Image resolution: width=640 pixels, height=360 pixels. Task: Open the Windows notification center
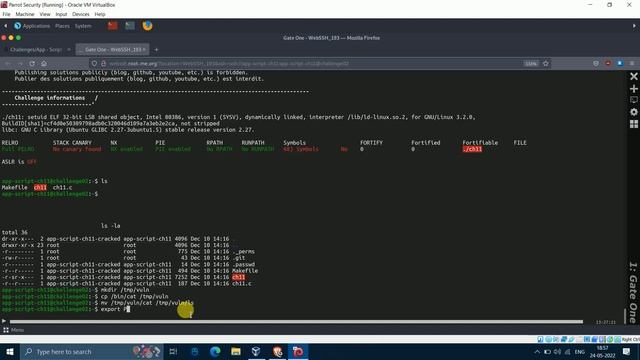(627, 352)
